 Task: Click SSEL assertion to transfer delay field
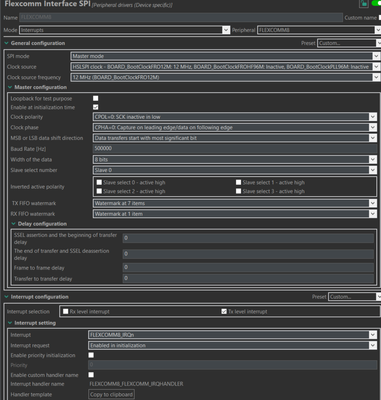point(248,238)
